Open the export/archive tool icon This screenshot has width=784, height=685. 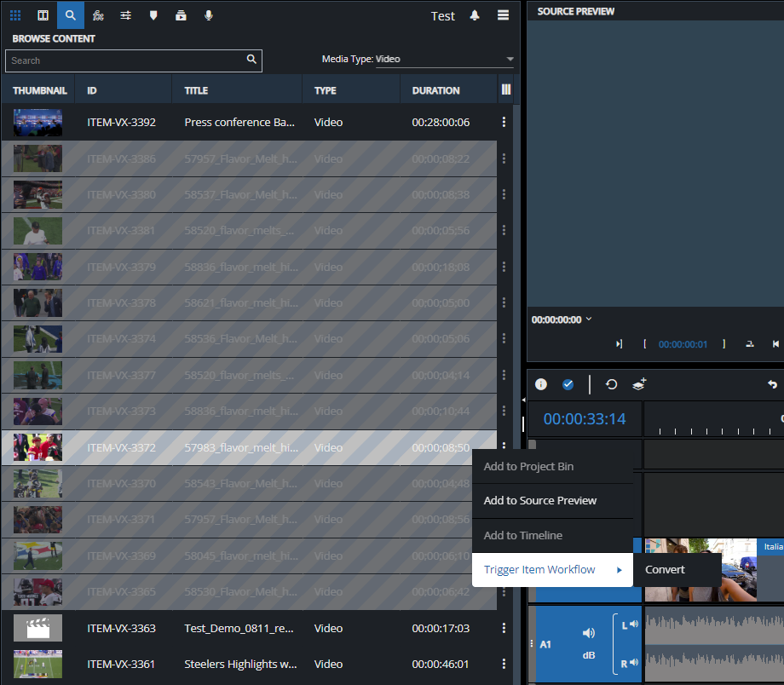coord(181,15)
